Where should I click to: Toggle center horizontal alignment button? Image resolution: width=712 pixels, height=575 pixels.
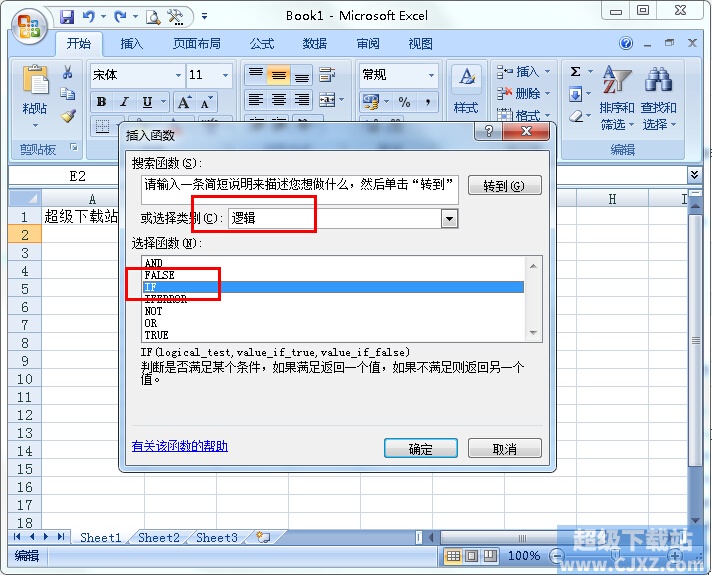tap(279, 99)
